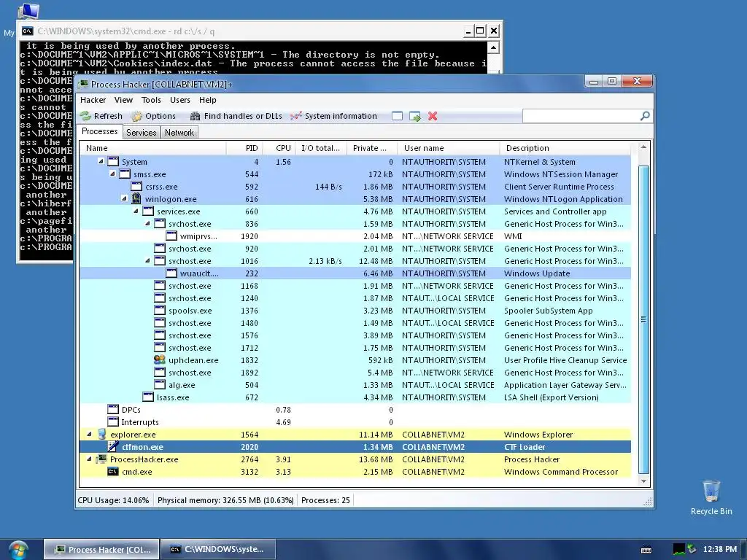Image resolution: width=747 pixels, height=560 pixels.
Task: Open System information window
Action: click(333, 116)
